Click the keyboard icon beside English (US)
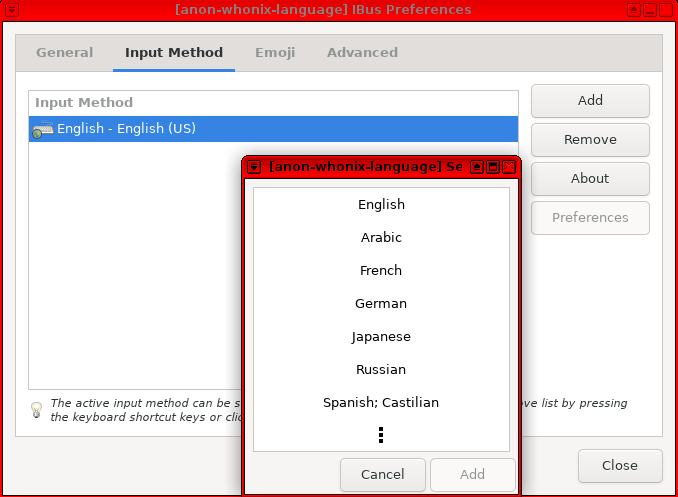 (x=43, y=129)
